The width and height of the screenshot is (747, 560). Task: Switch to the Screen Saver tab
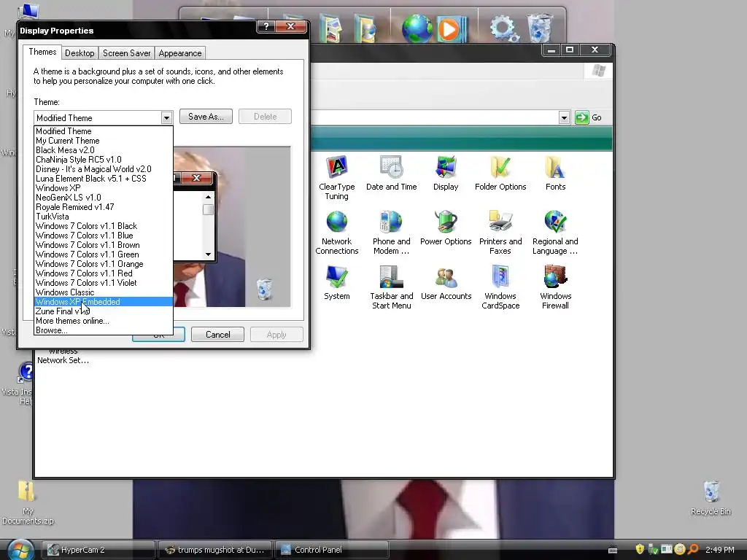point(127,52)
